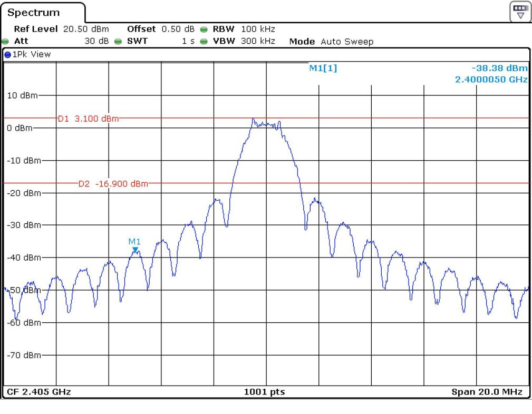This screenshot has width=532, height=414.
Task: Click the green dot next to Att
Action: 5,42
